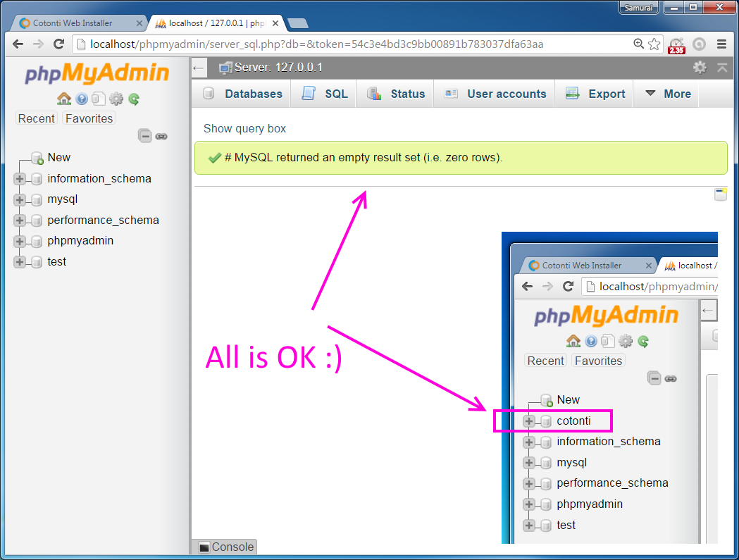Click information_schema in the inset screenshot tree

[609, 442]
